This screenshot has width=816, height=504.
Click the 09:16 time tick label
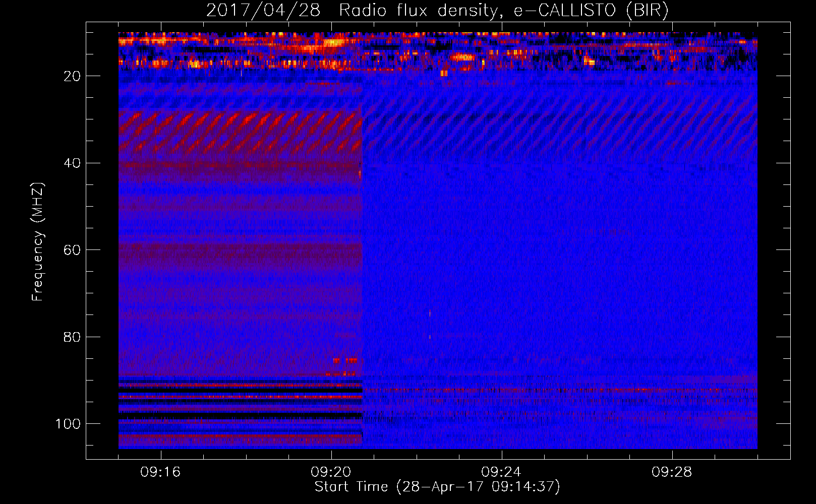click(160, 472)
